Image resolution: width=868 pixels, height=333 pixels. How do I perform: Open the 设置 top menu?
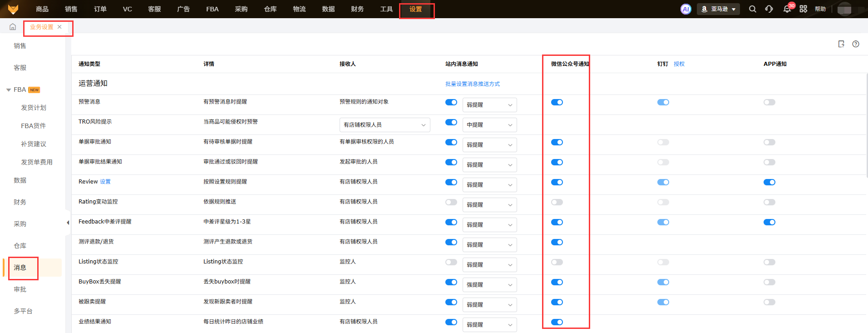click(x=415, y=9)
